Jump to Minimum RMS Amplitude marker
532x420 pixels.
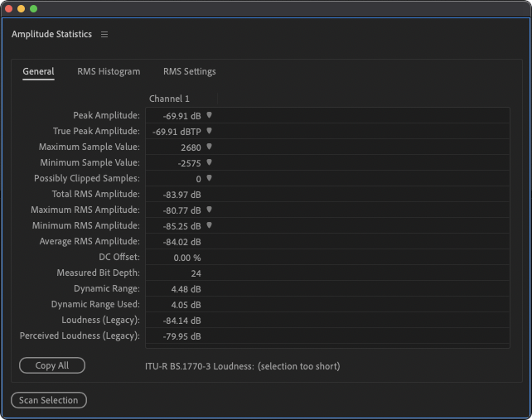(x=210, y=225)
